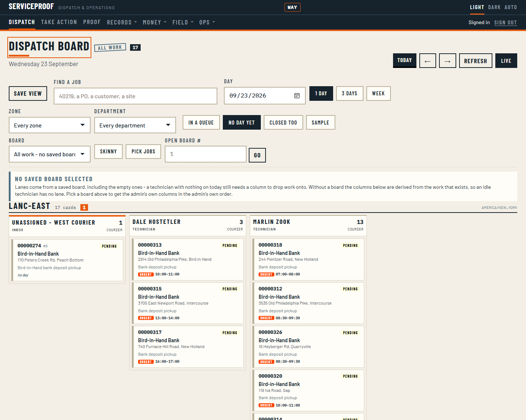Click the 17 count badge
526x420 pixels.
(x=136, y=47)
